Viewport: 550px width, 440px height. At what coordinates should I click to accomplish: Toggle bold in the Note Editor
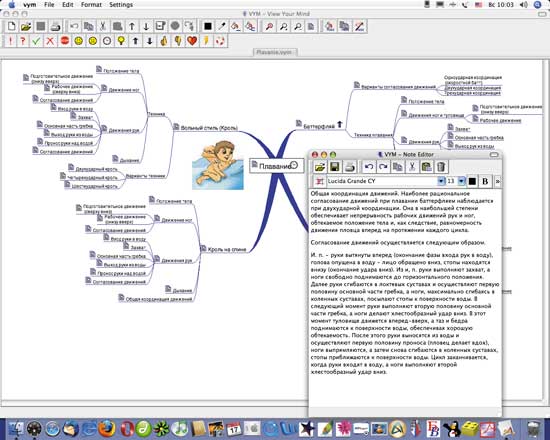coord(485,181)
